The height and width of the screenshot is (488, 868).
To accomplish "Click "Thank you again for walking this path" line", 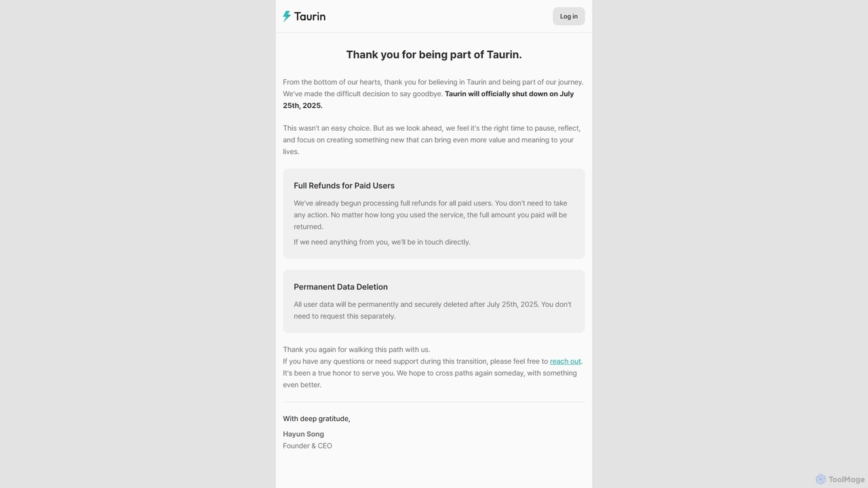I will point(357,350).
